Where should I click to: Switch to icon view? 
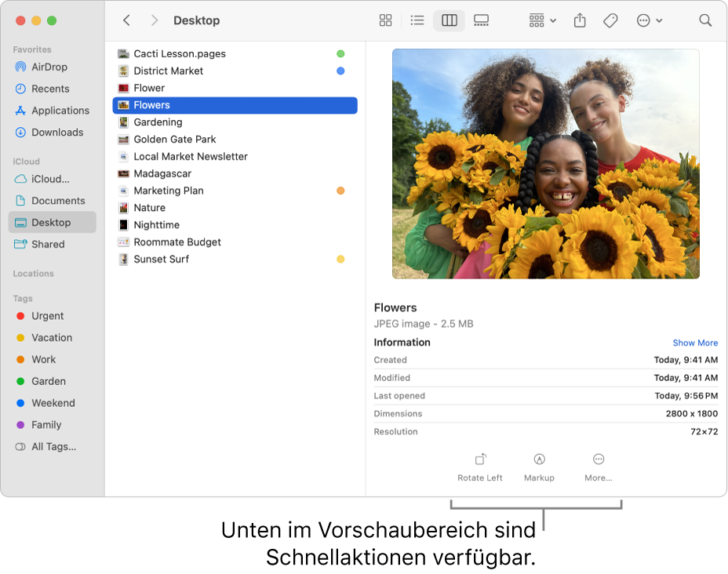coord(385,20)
